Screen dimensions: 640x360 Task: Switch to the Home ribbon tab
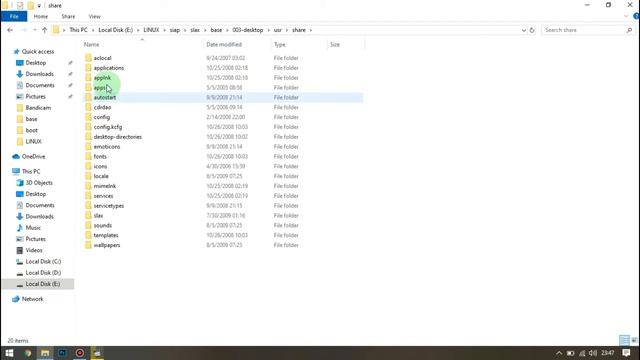pos(41,16)
